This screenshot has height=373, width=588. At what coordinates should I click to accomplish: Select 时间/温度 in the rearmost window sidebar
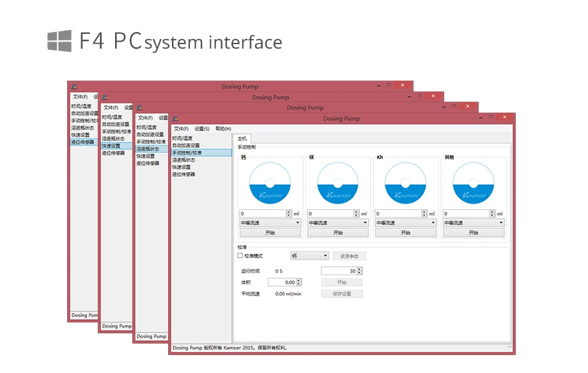point(81,106)
